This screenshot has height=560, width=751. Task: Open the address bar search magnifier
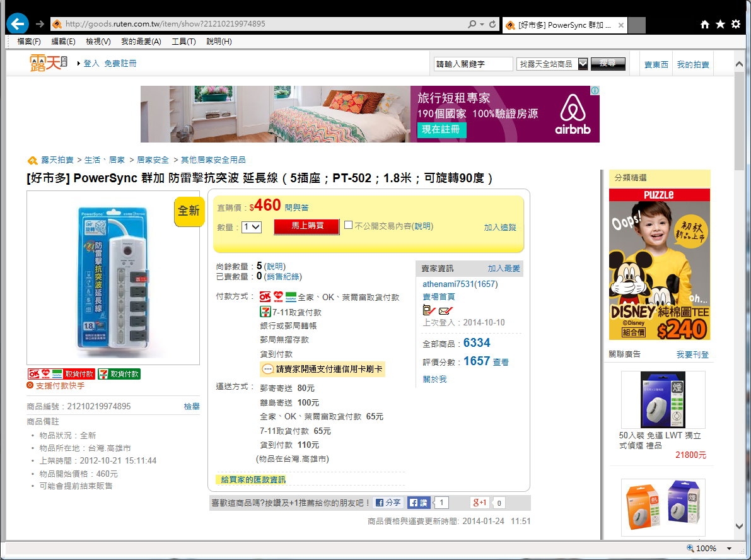(472, 24)
